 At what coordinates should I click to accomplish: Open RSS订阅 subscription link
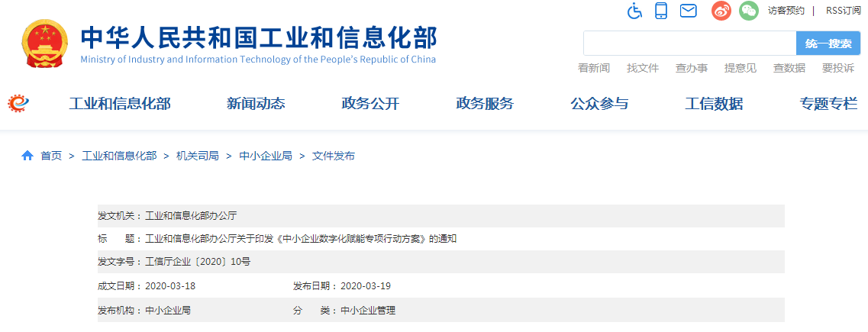(x=843, y=11)
